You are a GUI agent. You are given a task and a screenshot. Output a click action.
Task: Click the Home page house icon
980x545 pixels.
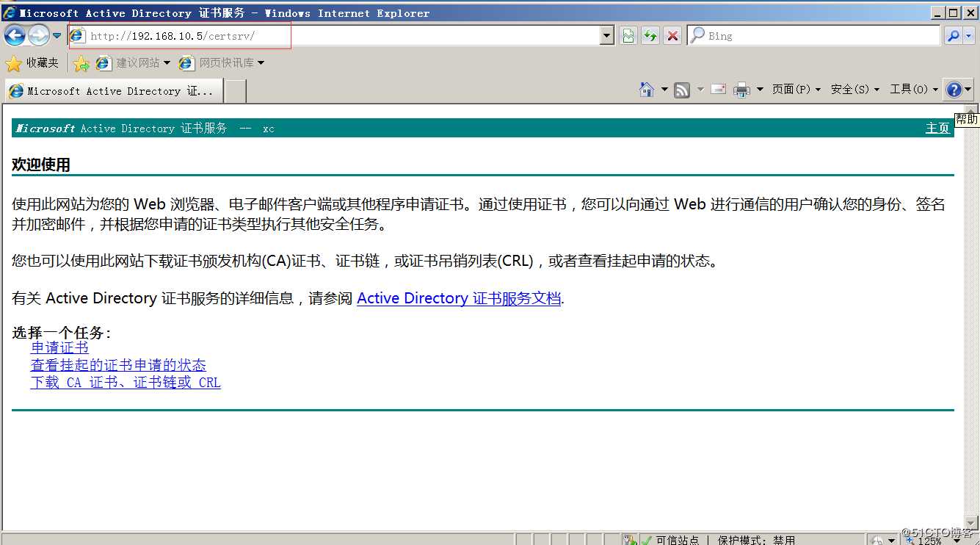[647, 90]
